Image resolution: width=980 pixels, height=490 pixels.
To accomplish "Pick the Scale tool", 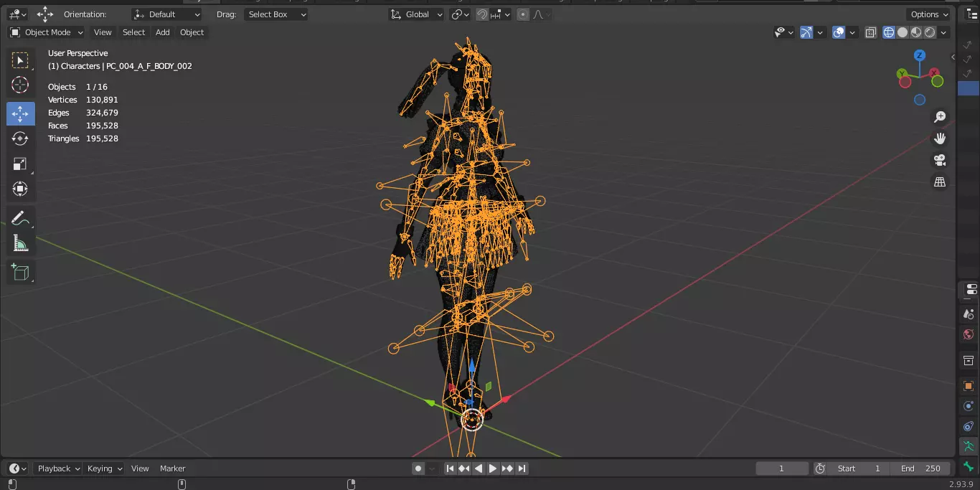I will click(20, 164).
